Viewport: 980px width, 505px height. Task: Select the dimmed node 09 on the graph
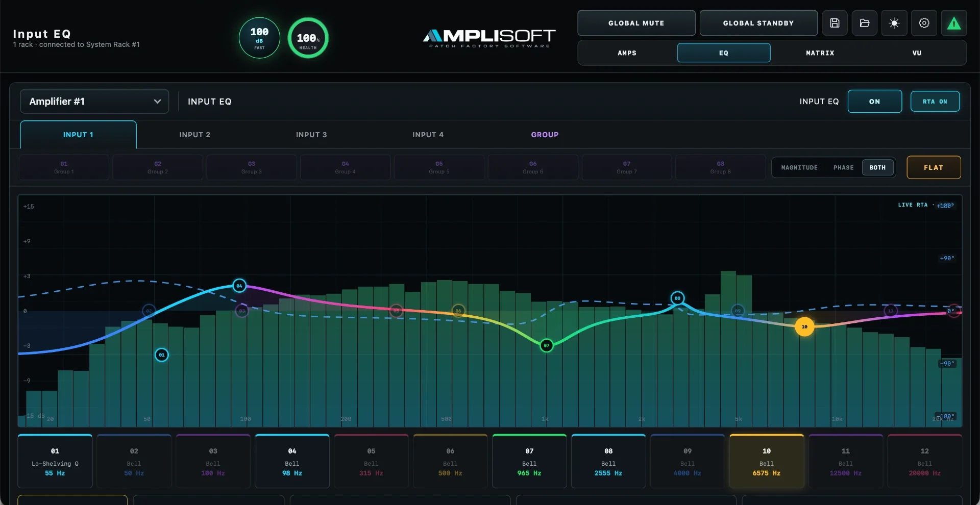tap(738, 311)
